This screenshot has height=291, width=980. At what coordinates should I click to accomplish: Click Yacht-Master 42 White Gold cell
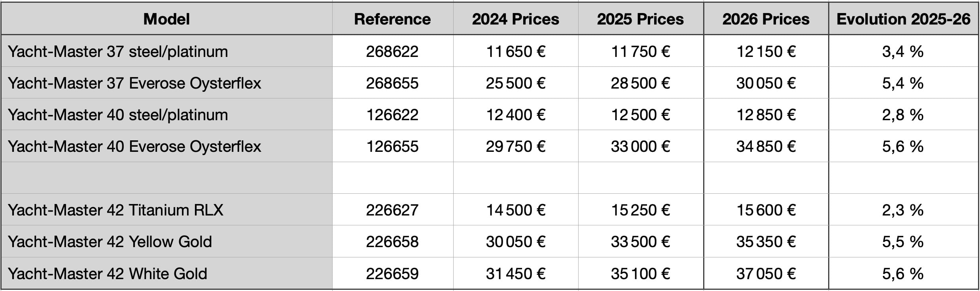pyautogui.click(x=108, y=274)
